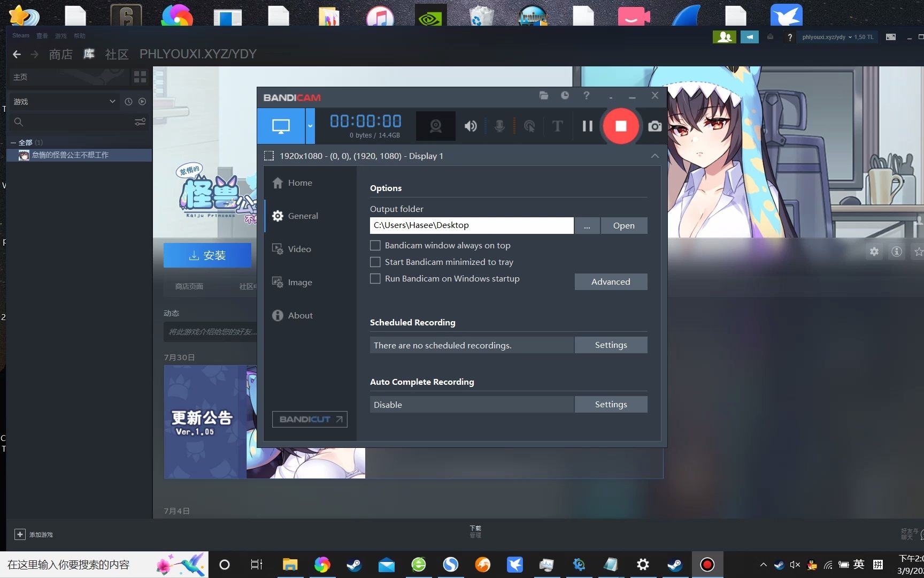
Task: Click the ready-to-play filter icon in Steam sidebar
Action: [142, 102]
